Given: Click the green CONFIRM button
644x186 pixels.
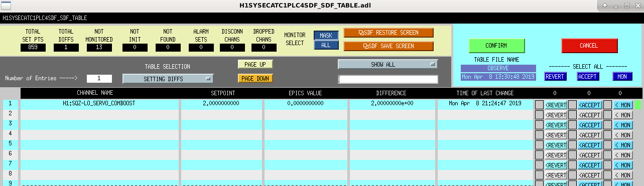Looking at the screenshot, I should [496, 46].
